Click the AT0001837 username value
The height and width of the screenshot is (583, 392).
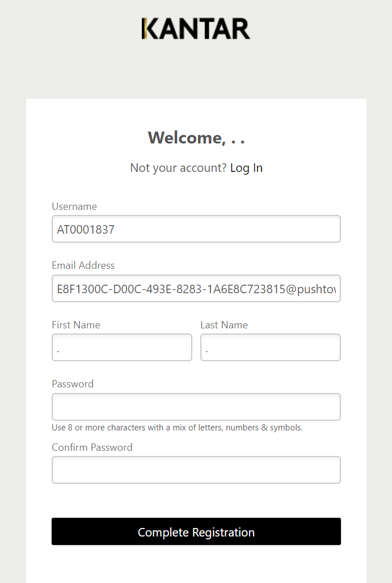click(x=86, y=230)
